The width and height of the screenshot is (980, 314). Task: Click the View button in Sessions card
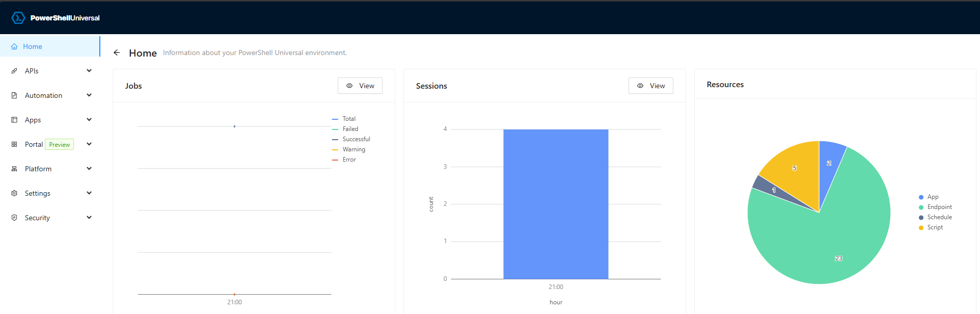pyautogui.click(x=650, y=86)
